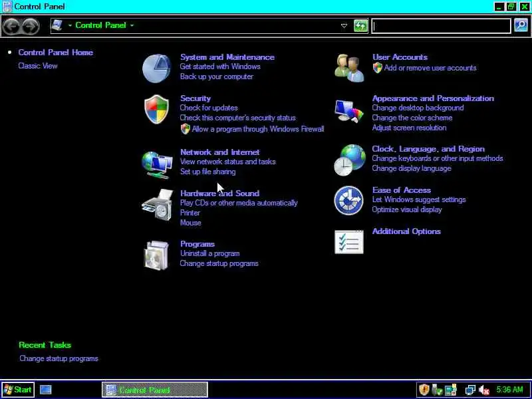Viewport: 532px width, 399px height.
Task: Open the Programs box icon
Action: (156, 255)
